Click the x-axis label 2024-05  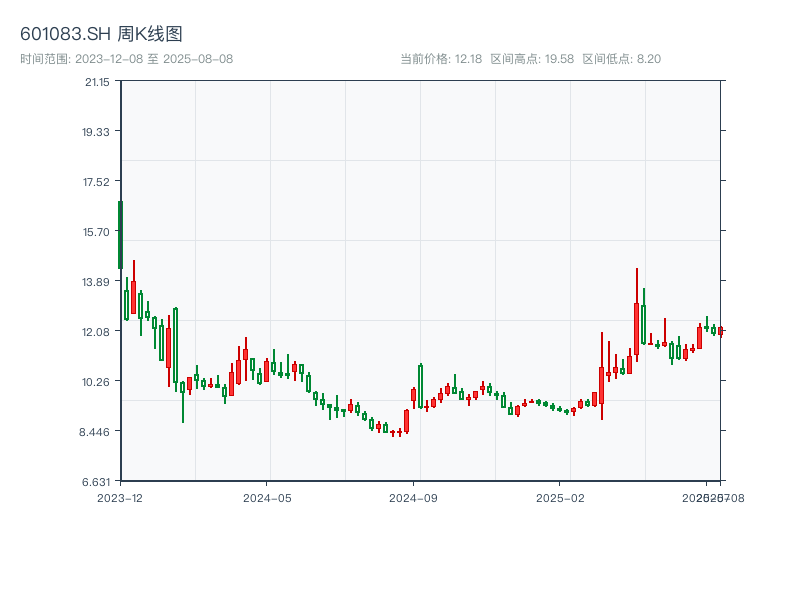[267, 498]
